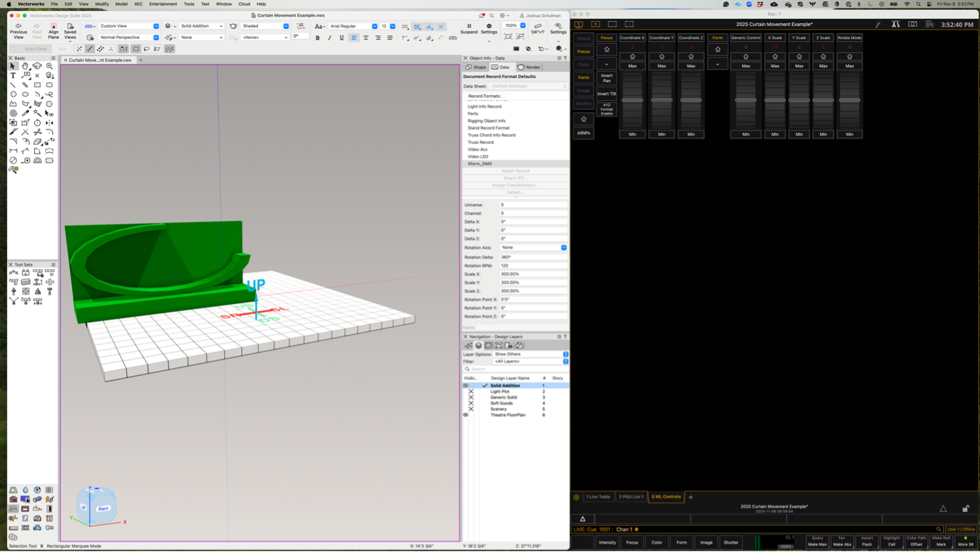
Task: Toggle visibility of Theatre FloorPlan layer
Action: (x=466, y=415)
